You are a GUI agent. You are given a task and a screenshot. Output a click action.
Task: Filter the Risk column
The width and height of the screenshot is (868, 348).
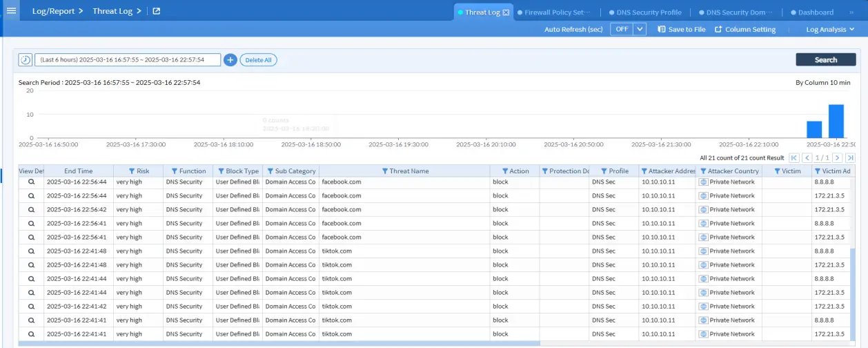coord(132,171)
